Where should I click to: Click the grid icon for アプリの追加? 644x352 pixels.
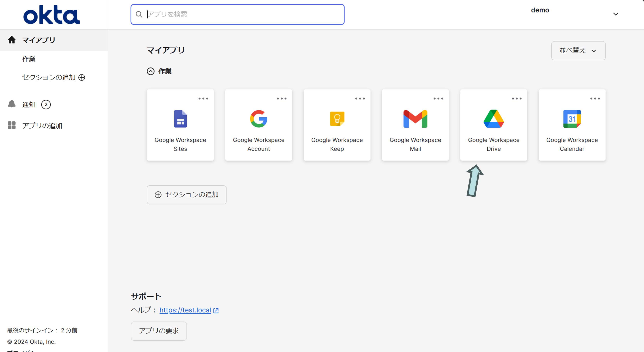(12, 125)
